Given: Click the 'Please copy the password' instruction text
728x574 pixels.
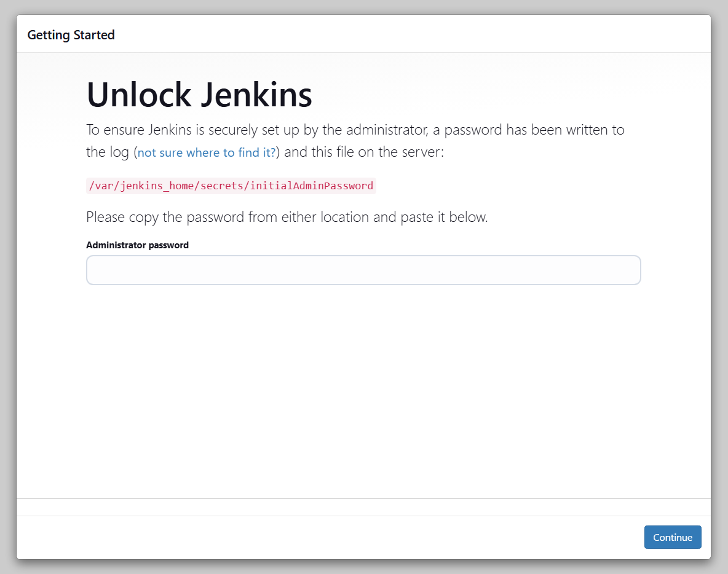Looking at the screenshot, I should [x=287, y=217].
